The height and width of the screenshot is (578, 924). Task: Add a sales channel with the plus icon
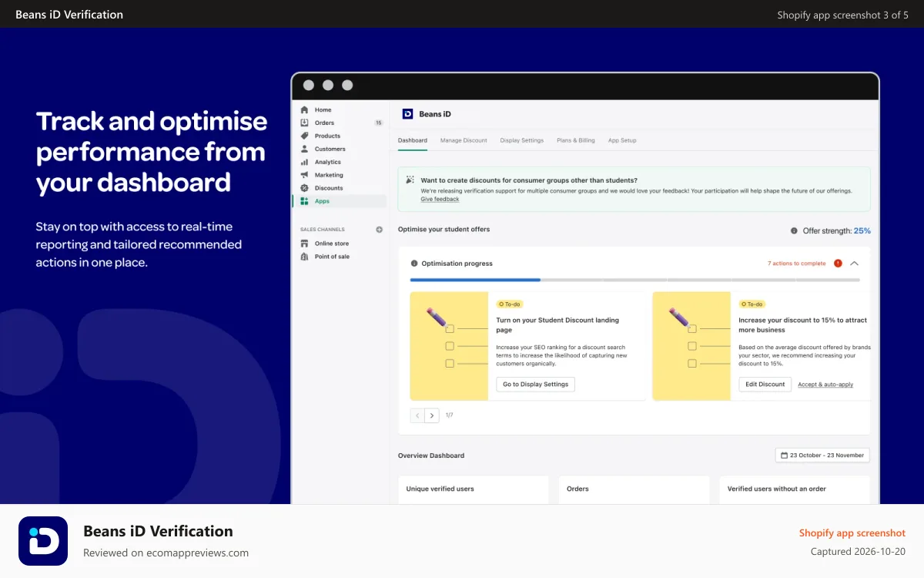coord(379,230)
